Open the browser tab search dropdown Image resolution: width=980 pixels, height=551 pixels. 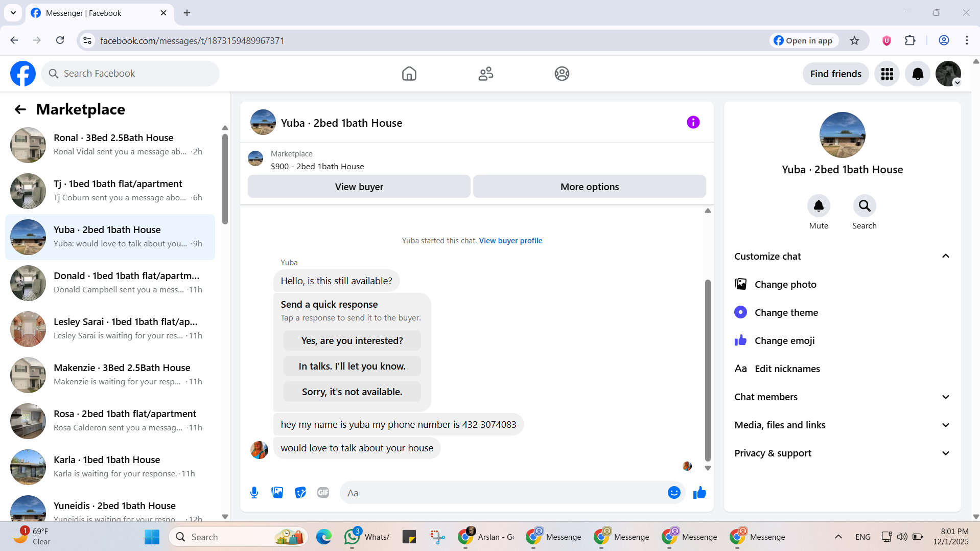click(13, 13)
